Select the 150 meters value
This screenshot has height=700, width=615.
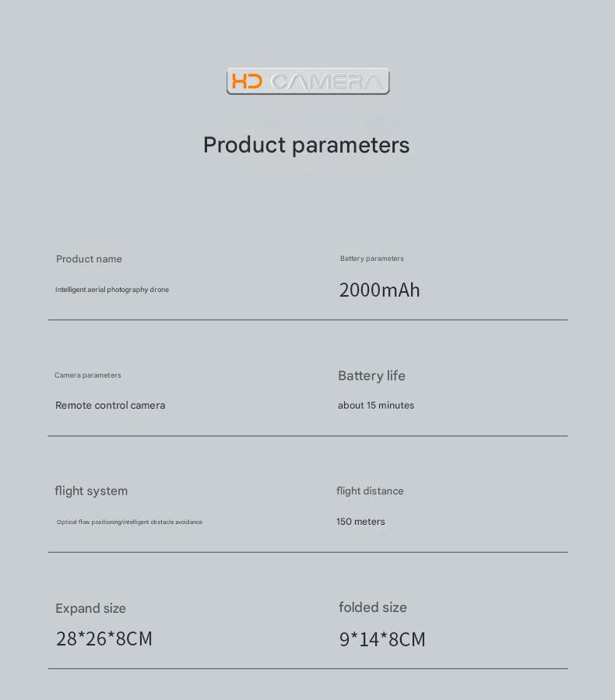360,522
